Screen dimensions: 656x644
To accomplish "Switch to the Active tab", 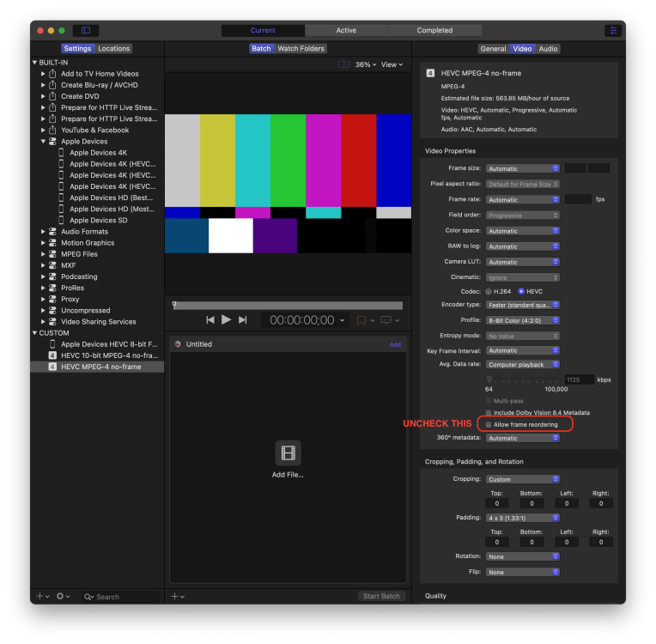I will tap(346, 30).
